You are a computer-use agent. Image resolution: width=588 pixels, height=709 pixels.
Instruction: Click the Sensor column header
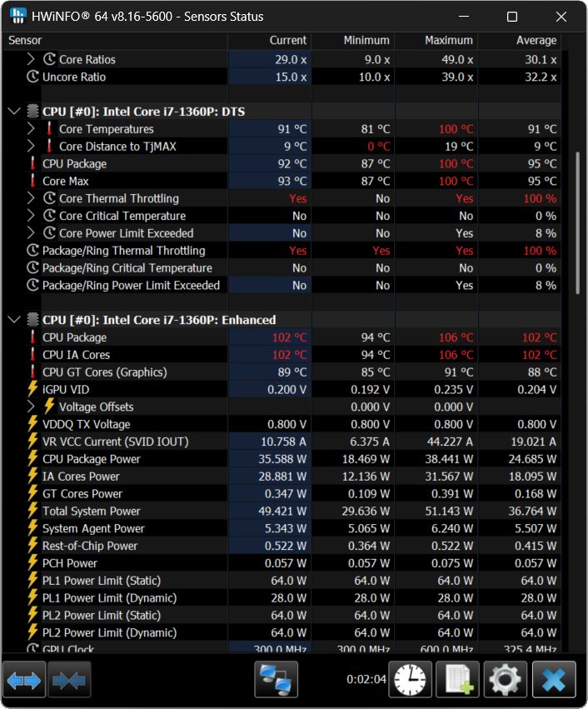tap(25, 40)
